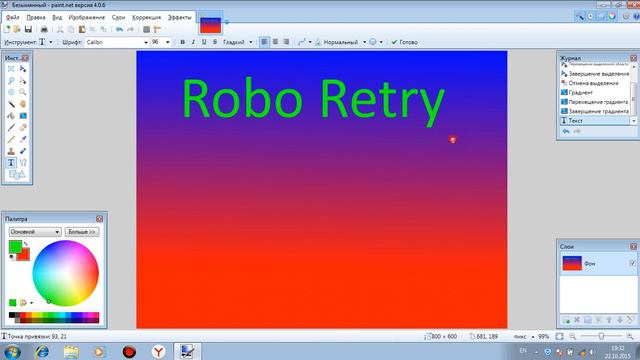Click the secondary red color swatch

24,256
